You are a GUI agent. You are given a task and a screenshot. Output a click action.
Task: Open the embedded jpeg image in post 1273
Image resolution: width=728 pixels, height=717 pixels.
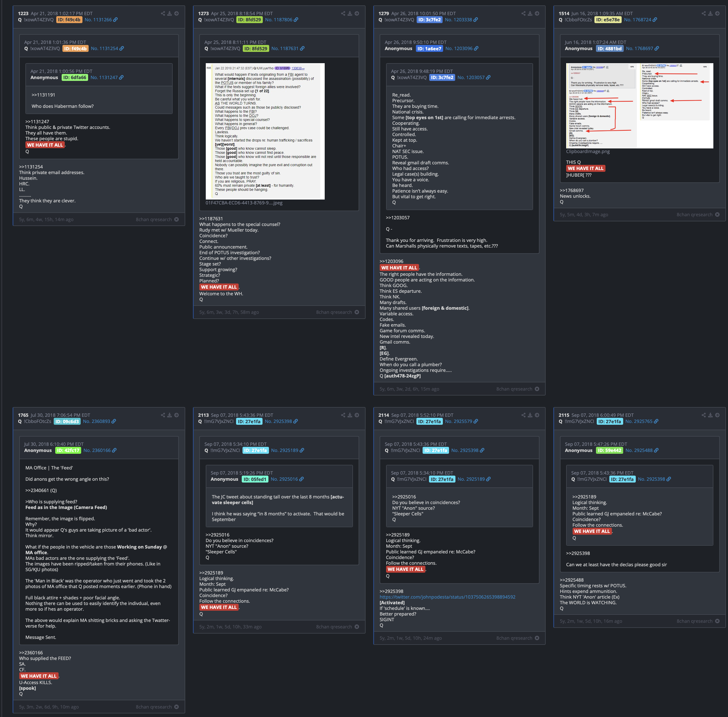pos(265,131)
